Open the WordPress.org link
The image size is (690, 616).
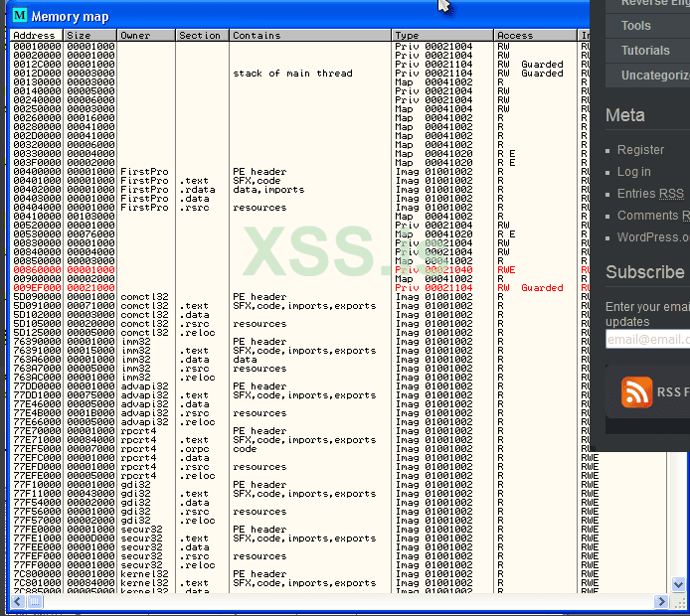pyautogui.click(x=653, y=237)
